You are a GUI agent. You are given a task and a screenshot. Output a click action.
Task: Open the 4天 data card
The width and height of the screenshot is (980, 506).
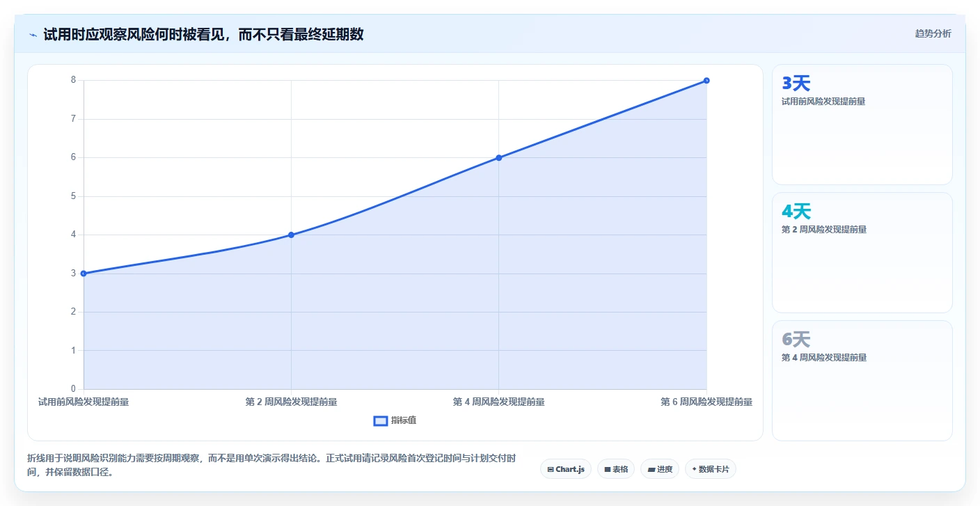pos(862,253)
